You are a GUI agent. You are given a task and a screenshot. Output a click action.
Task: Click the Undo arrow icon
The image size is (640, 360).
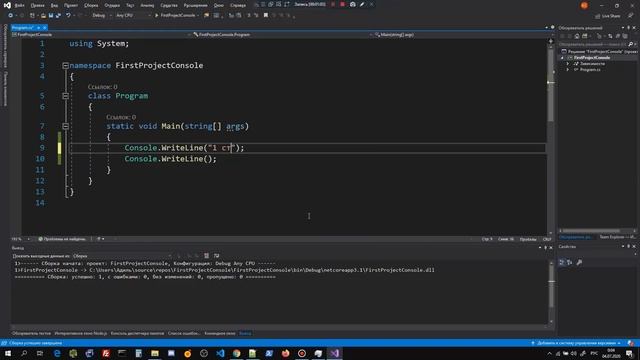pyautogui.click(x=68, y=16)
